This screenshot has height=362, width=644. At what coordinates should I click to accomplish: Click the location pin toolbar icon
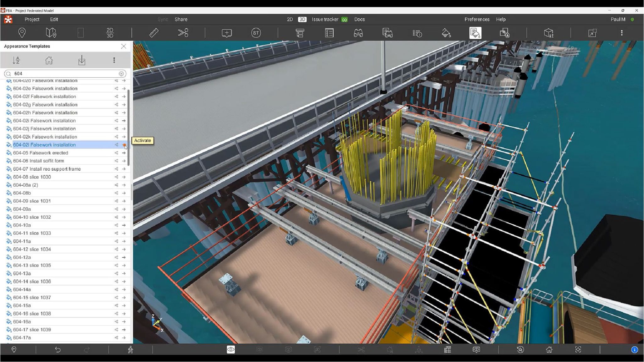click(22, 33)
